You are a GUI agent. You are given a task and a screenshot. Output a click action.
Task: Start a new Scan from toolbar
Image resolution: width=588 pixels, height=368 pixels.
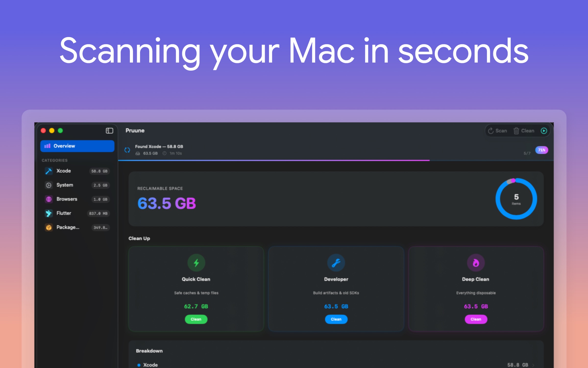coord(497,131)
